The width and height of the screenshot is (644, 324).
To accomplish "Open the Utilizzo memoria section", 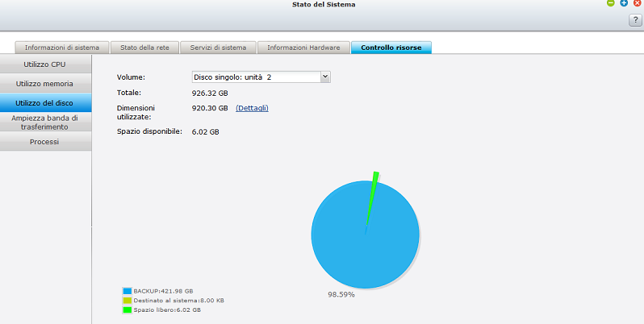I will pos(45,84).
